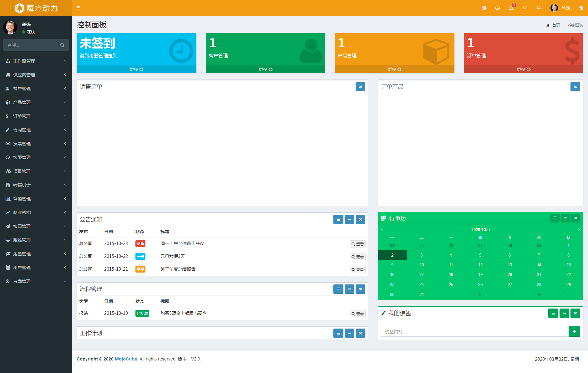View the 购买5颗金士顿固态硬盘 workflow
Screen dimensions: 588x373
pyautogui.click(x=357, y=314)
